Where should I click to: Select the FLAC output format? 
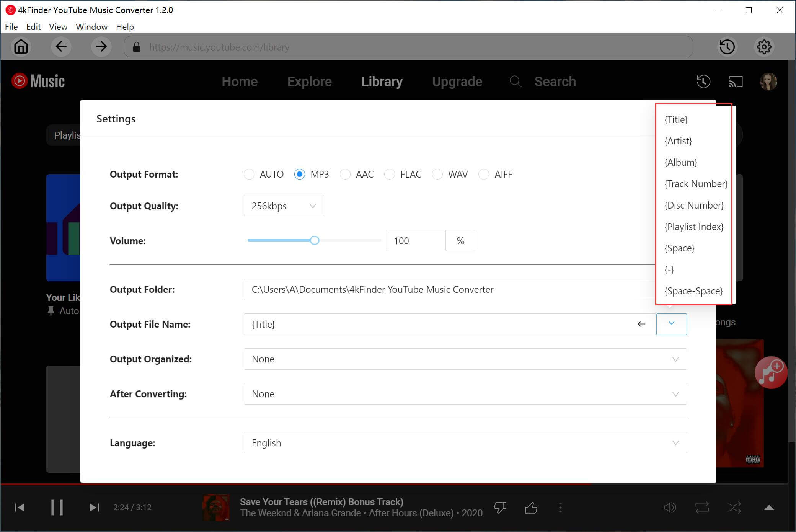[390, 175]
